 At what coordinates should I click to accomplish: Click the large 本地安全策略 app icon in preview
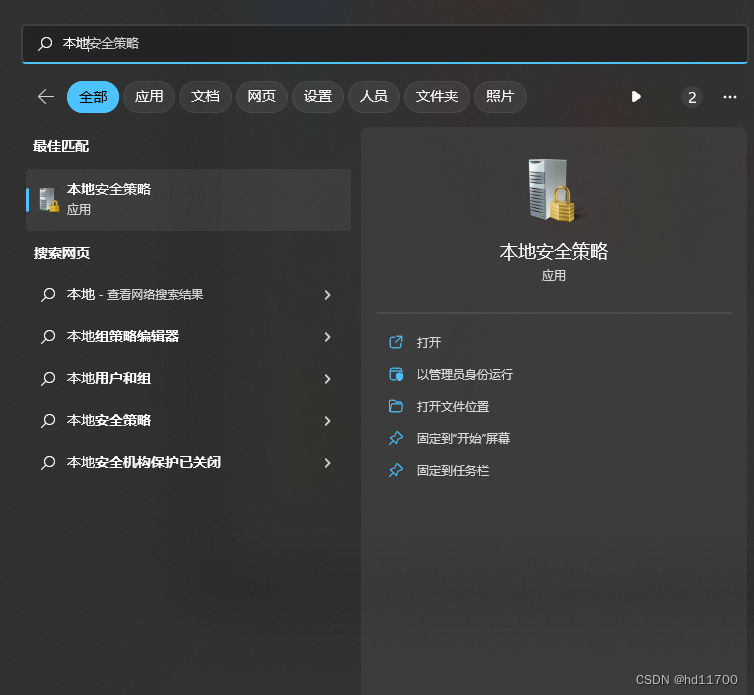pyautogui.click(x=552, y=190)
